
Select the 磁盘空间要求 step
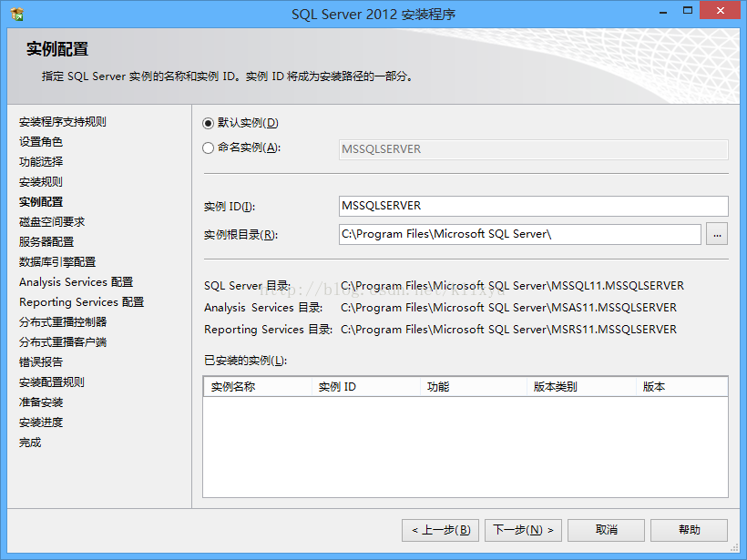(52, 222)
